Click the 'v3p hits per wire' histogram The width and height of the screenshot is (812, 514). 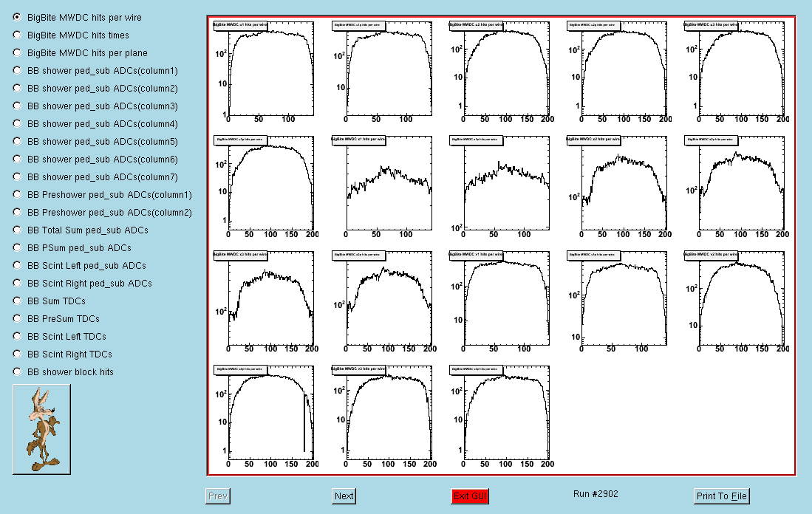tap(506, 413)
